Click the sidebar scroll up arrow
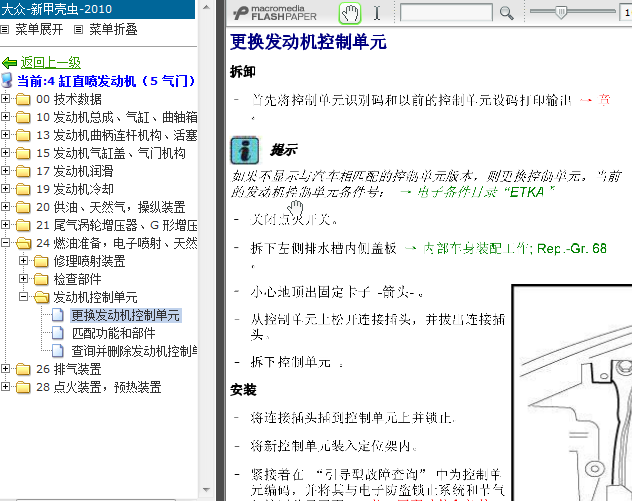Screen dimensions: 632x501 [206, 7]
